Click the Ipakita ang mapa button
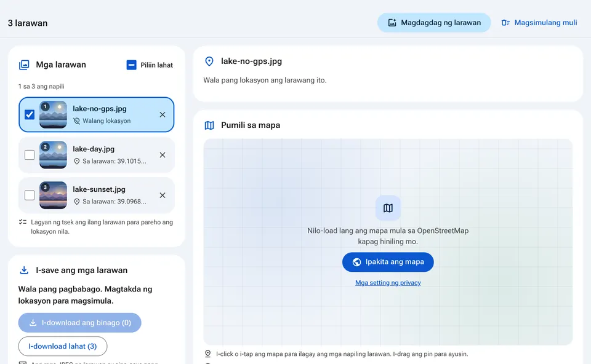This screenshot has height=364, width=591. pos(388,262)
